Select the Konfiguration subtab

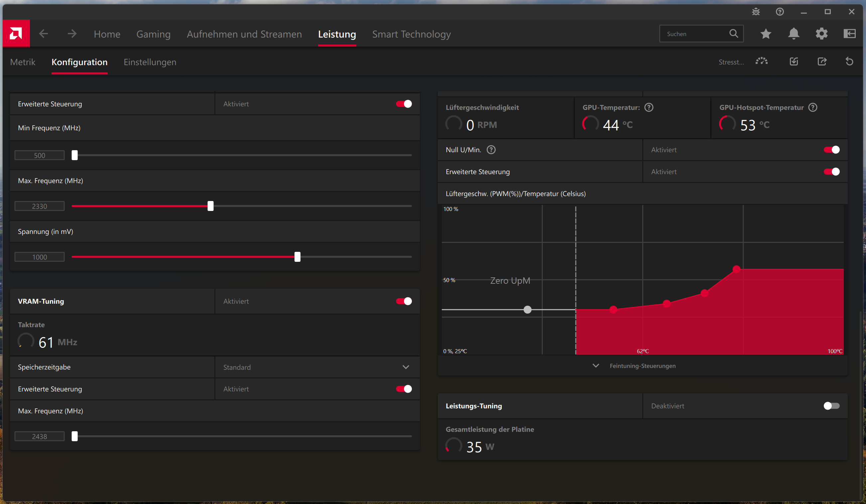[x=79, y=62]
